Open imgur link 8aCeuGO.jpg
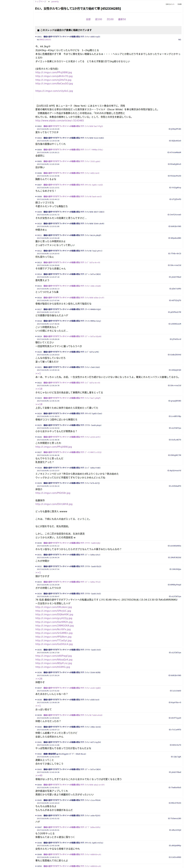This screenshot has width=186, height=868. [54, 84]
